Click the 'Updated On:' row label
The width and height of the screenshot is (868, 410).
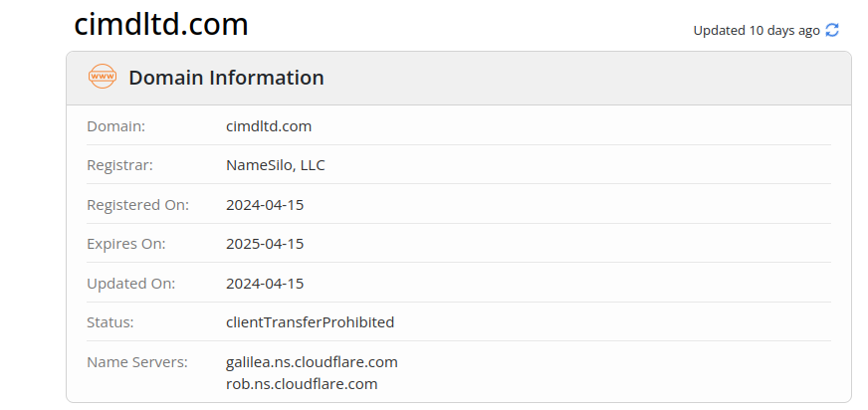point(131,283)
